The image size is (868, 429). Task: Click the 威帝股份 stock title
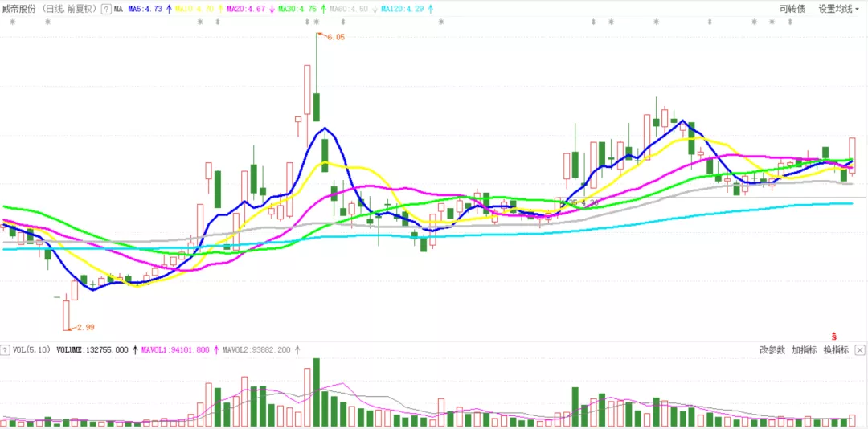coord(19,9)
